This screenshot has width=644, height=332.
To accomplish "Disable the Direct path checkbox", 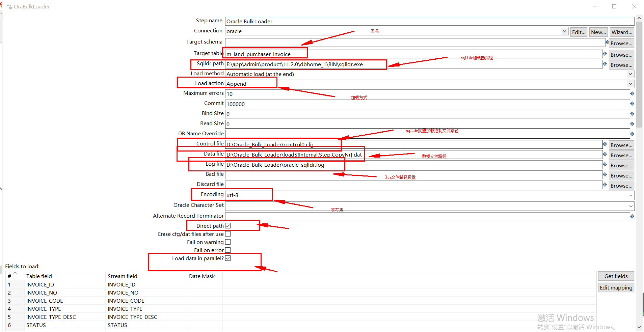I will (228, 225).
